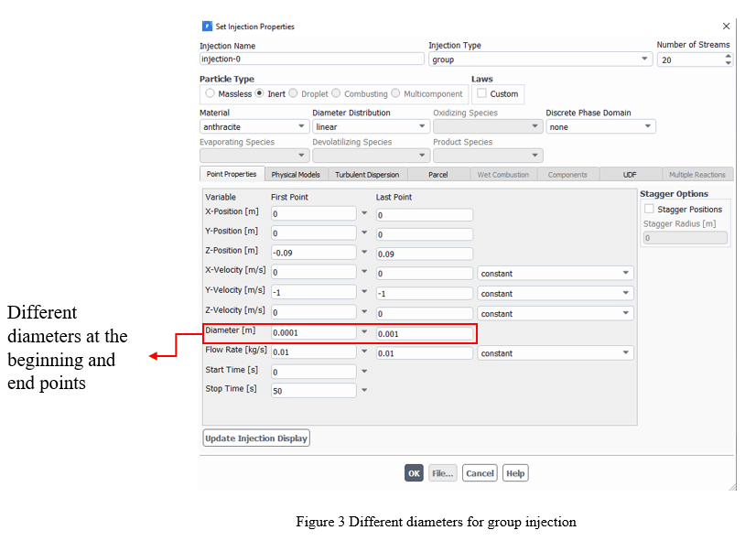756x541 pixels.
Task: Open the Diameter Distribution dropdown
Action: pos(422,125)
